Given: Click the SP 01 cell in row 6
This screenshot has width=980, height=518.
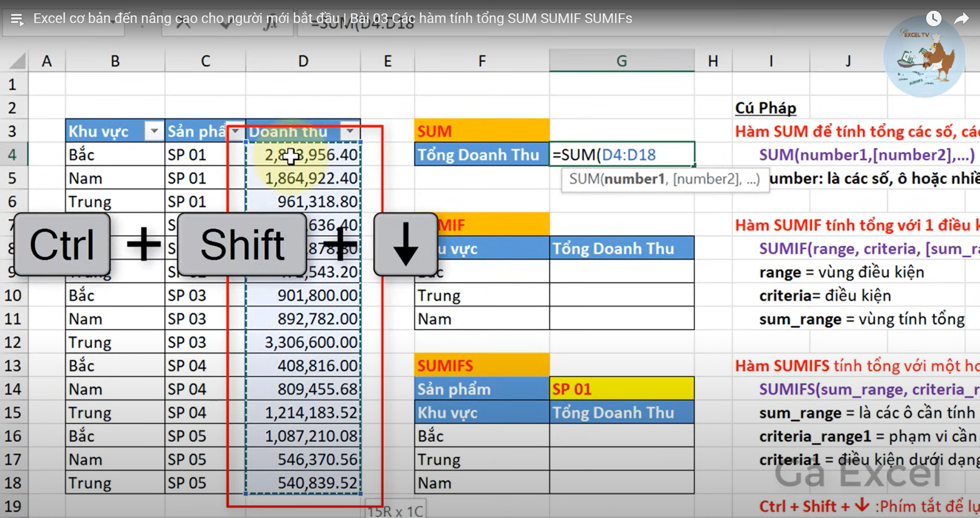Looking at the screenshot, I should [x=205, y=202].
